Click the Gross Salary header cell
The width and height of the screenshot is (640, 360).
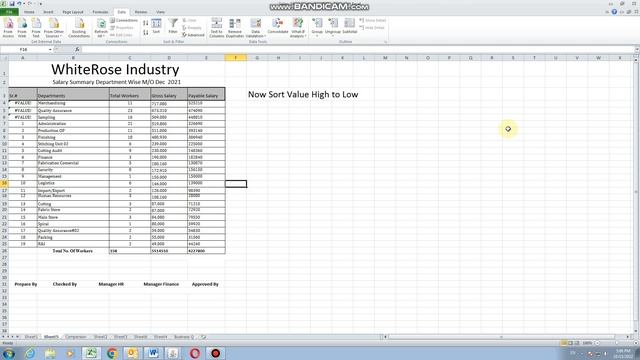pyautogui.click(x=169, y=94)
